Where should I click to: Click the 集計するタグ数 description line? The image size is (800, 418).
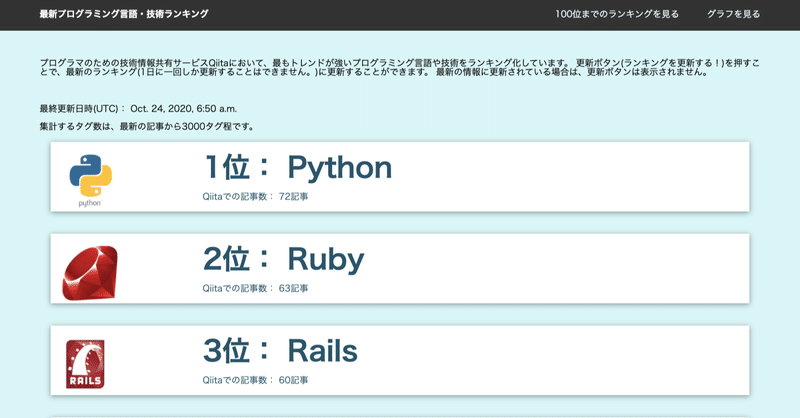click(x=147, y=126)
